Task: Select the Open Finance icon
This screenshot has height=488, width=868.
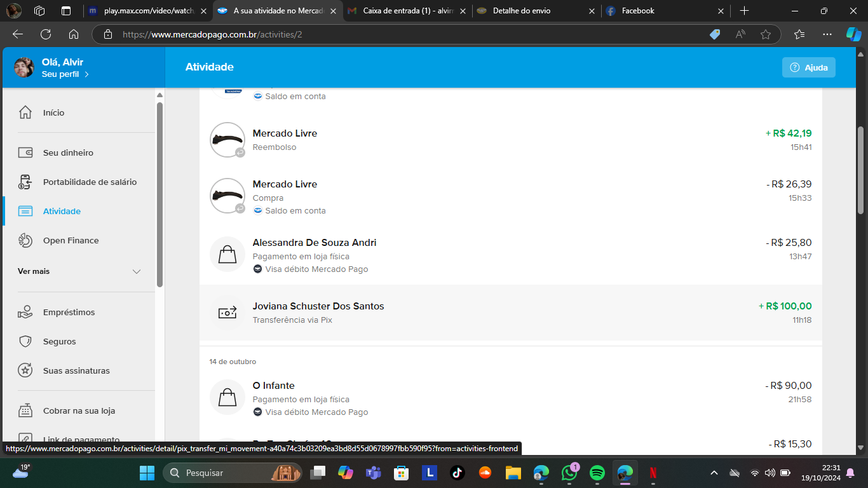Action: click(x=25, y=241)
